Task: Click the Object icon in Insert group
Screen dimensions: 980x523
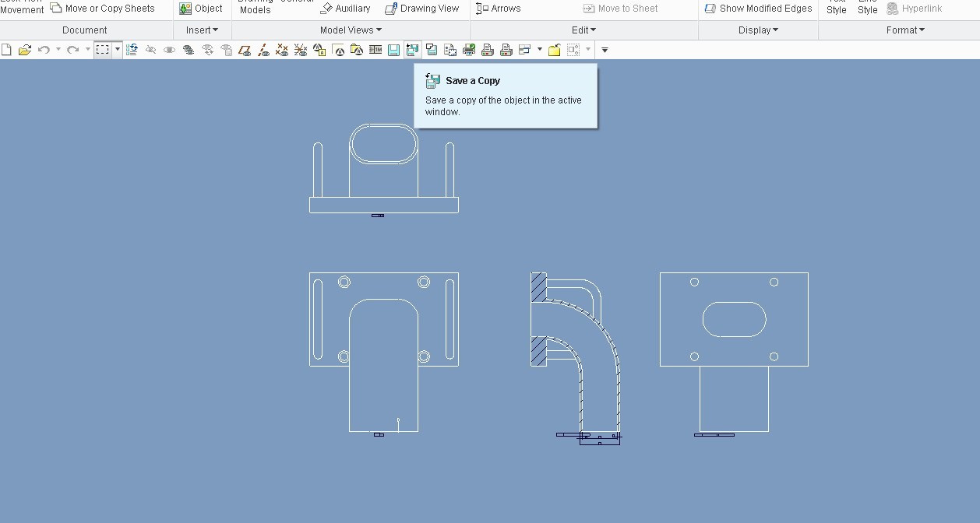Action: click(x=201, y=9)
